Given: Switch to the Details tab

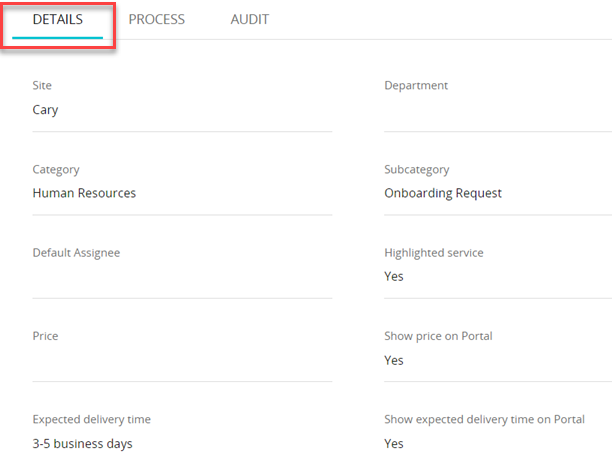Looking at the screenshot, I should click(57, 20).
